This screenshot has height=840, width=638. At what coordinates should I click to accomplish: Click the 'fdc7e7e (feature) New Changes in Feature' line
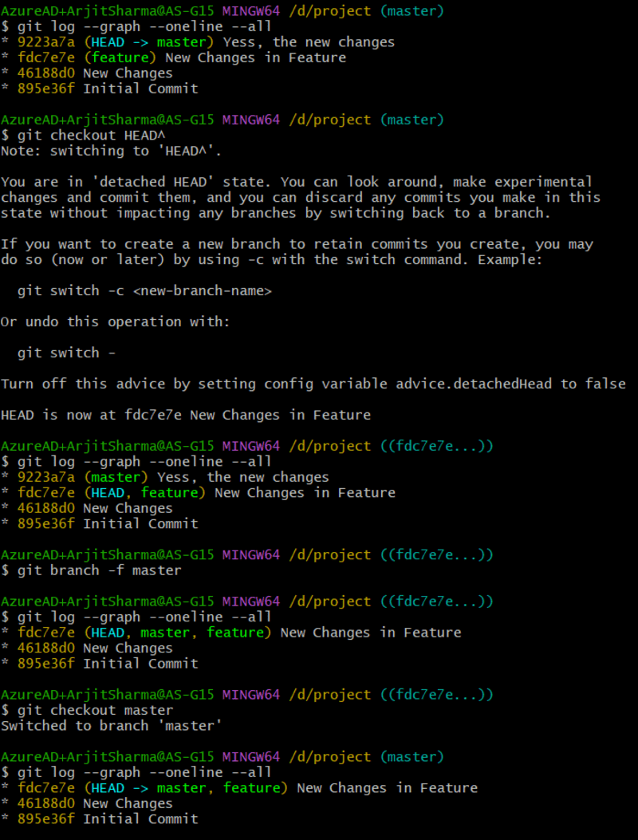pos(174,58)
